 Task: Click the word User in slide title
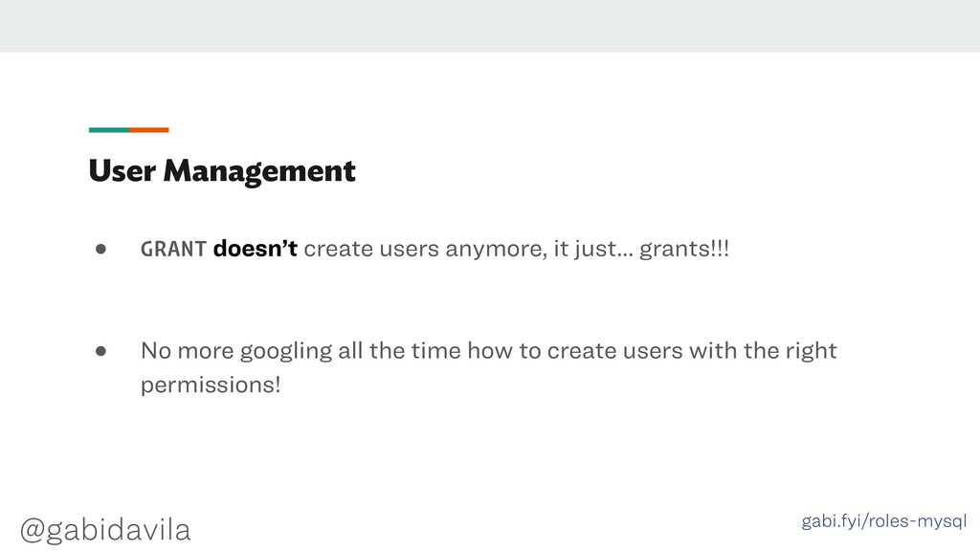[x=122, y=170]
